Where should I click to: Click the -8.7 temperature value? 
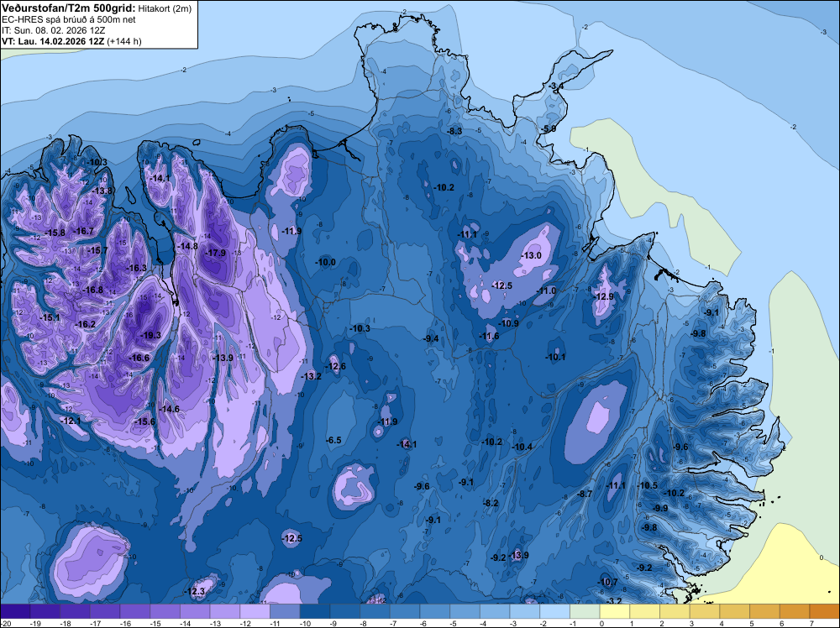tap(585, 494)
